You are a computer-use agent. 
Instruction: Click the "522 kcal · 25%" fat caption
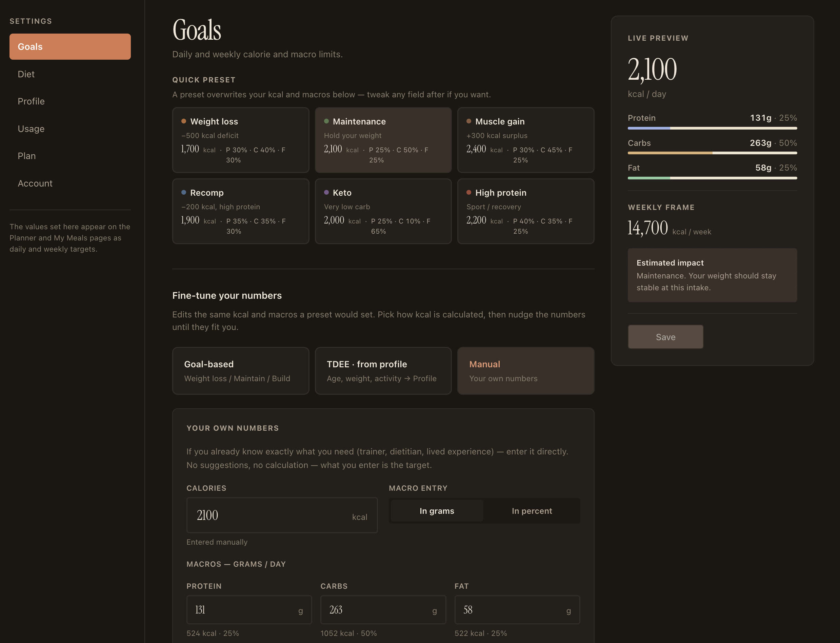coord(481,633)
